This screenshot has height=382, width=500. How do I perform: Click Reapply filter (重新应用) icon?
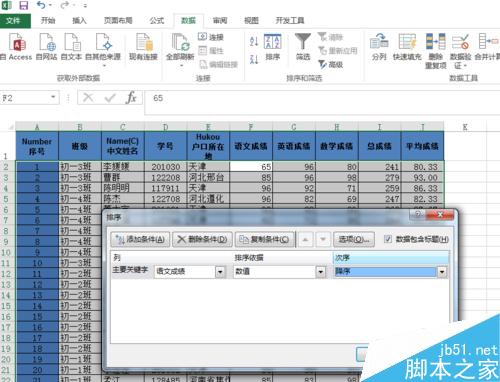click(x=338, y=51)
